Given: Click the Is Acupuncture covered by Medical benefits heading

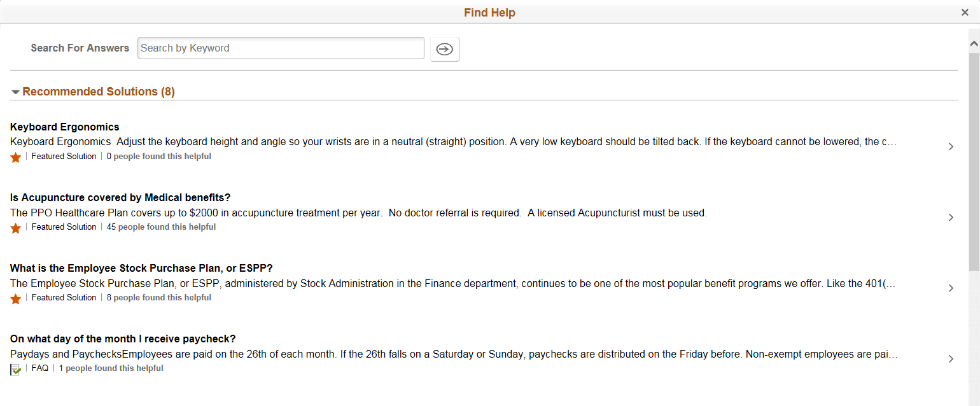Looking at the screenshot, I should 120,197.
